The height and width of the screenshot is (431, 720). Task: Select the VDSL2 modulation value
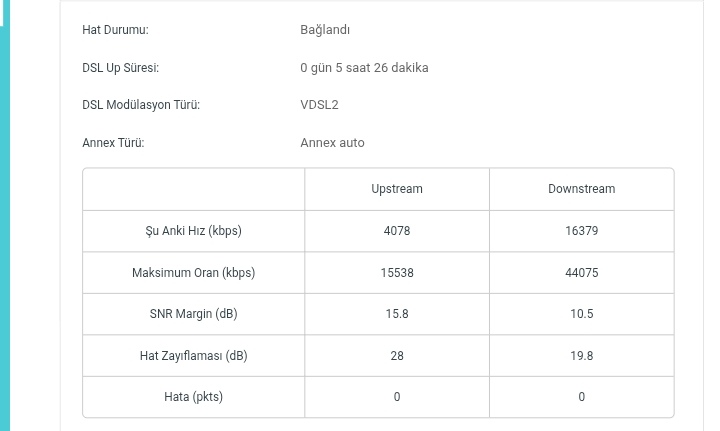[x=319, y=105]
